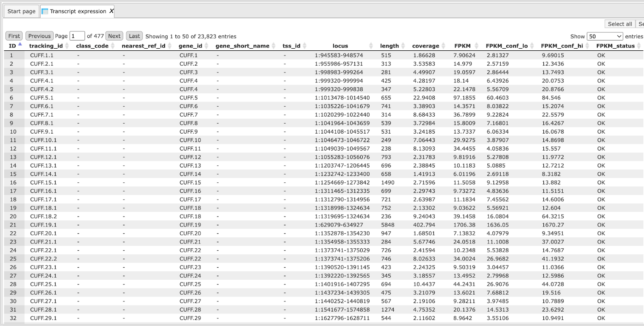Select row CUFF.22.2
This screenshot has width=644, height=326.
[x=324, y=259]
